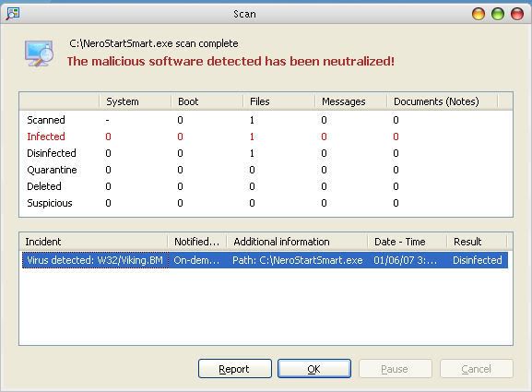Sort by the Incident column header
Viewport: 532px width, 392px height.
(93, 242)
